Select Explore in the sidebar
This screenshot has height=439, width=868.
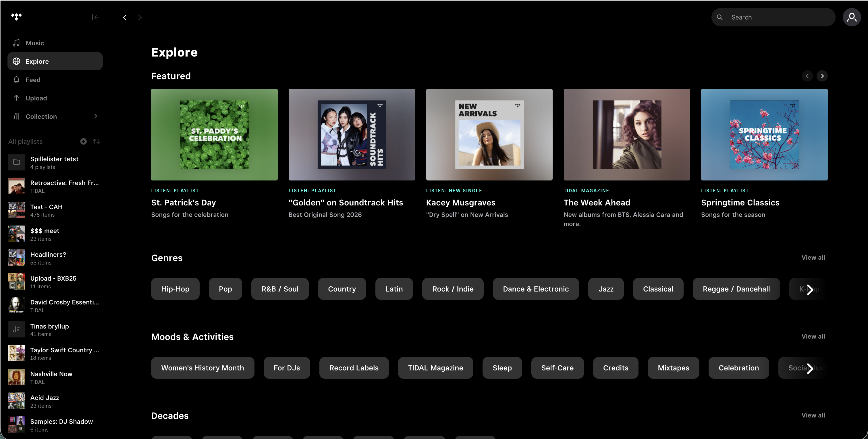click(55, 61)
